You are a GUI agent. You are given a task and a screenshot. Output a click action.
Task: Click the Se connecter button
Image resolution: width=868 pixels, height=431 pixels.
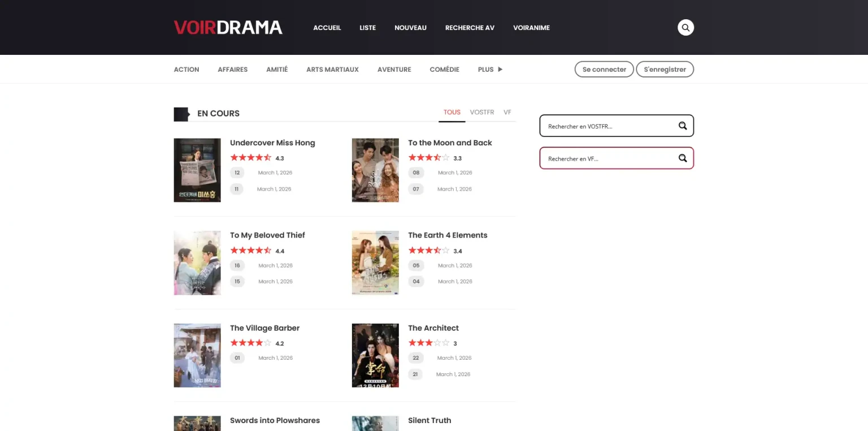coord(604,70)
